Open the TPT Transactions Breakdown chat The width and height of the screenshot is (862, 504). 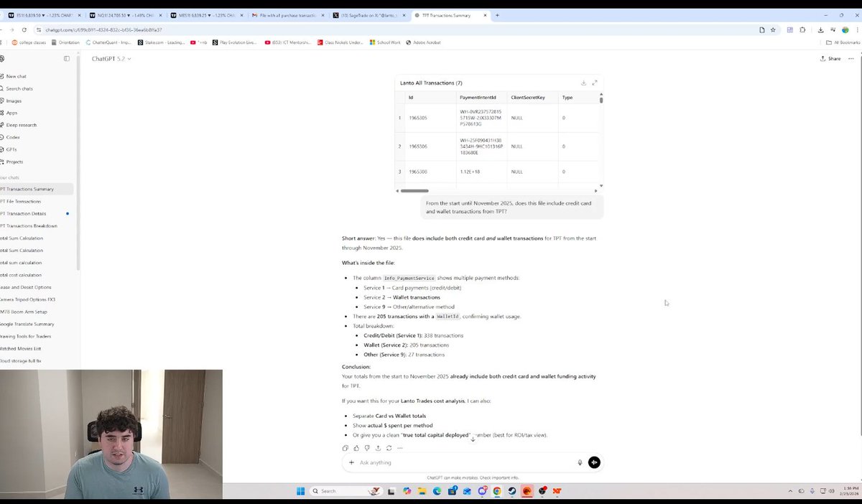click(28, 225)
